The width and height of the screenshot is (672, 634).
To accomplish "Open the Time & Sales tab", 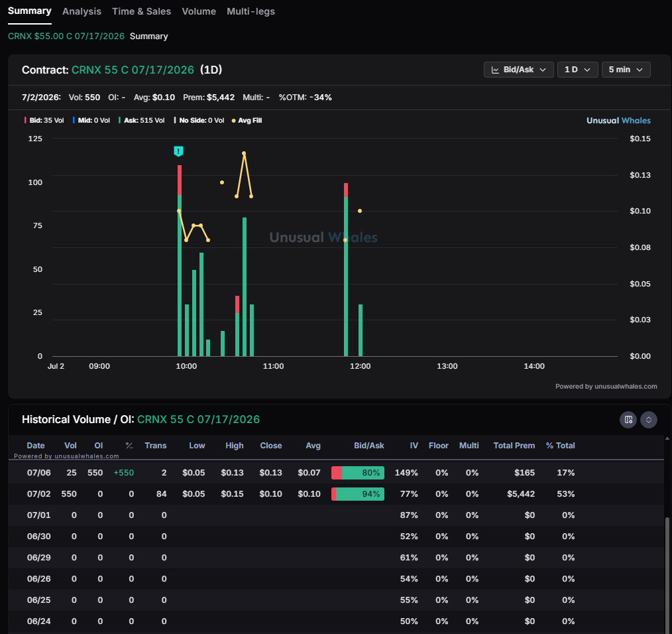I will tap(141, 11).
